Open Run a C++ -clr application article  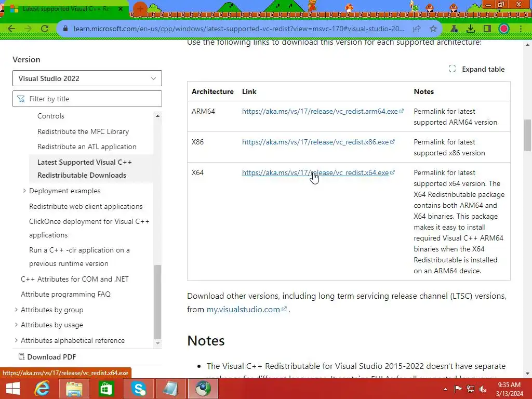(x=79, y=257)
